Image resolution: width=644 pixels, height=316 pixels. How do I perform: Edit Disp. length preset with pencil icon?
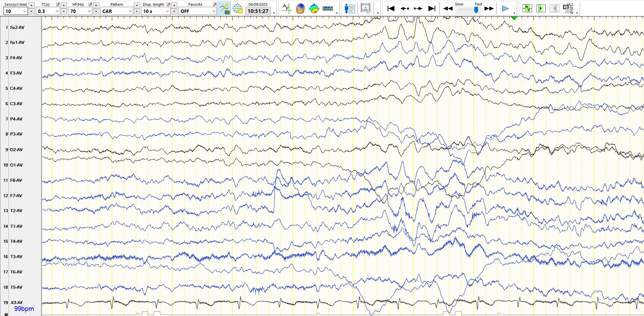[x=168, y=4]
